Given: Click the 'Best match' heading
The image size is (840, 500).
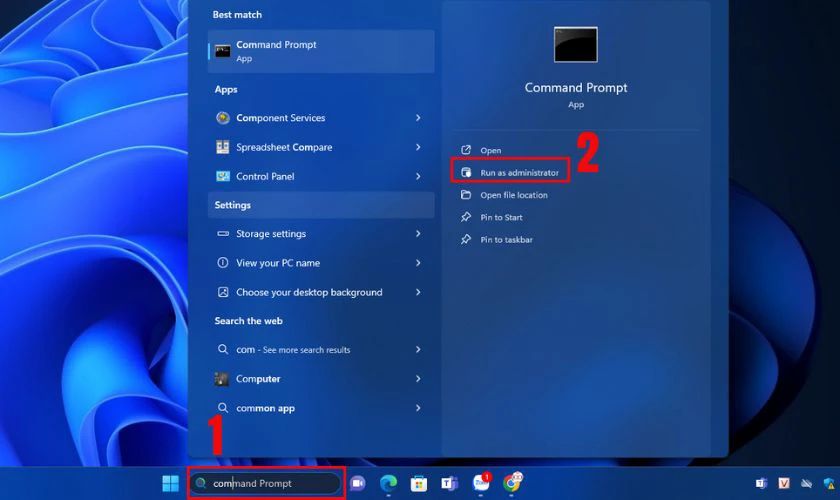Looking at the screenshot, I should 237,14.
